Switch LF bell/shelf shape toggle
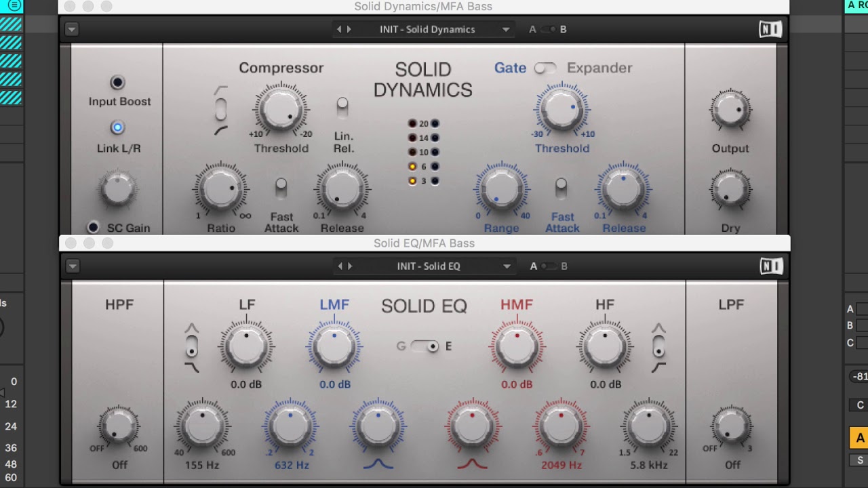 [192, 347]
